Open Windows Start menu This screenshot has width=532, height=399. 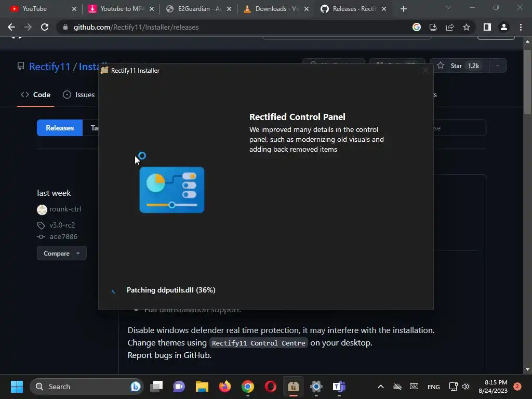tap(17, 387)
